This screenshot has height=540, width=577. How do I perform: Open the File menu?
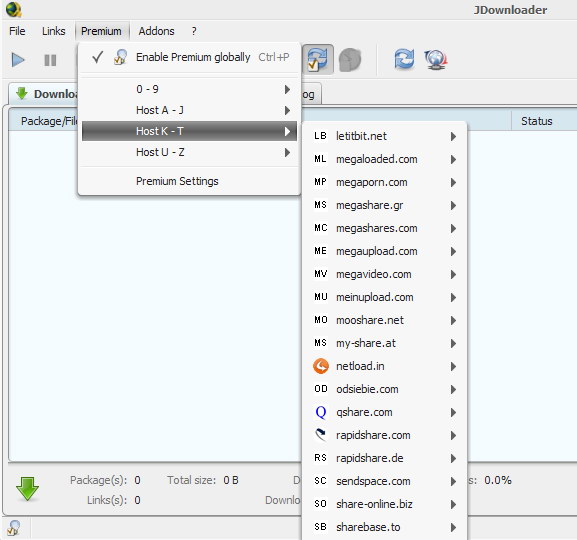point(17,31)
